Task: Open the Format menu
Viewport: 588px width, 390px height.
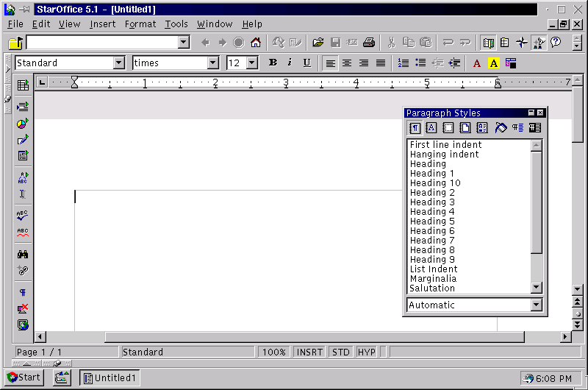Action: tap(140, 24)
